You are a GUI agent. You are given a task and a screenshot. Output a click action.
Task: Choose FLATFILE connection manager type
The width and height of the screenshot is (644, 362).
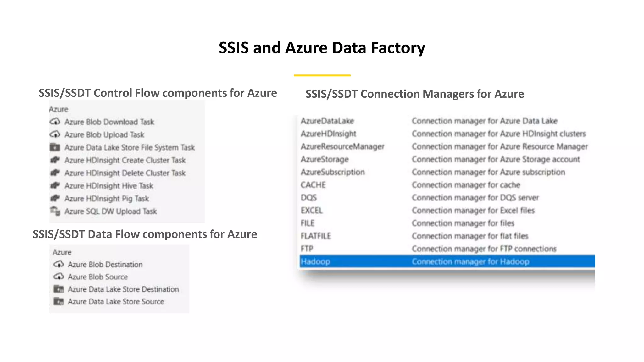(315, 236)
